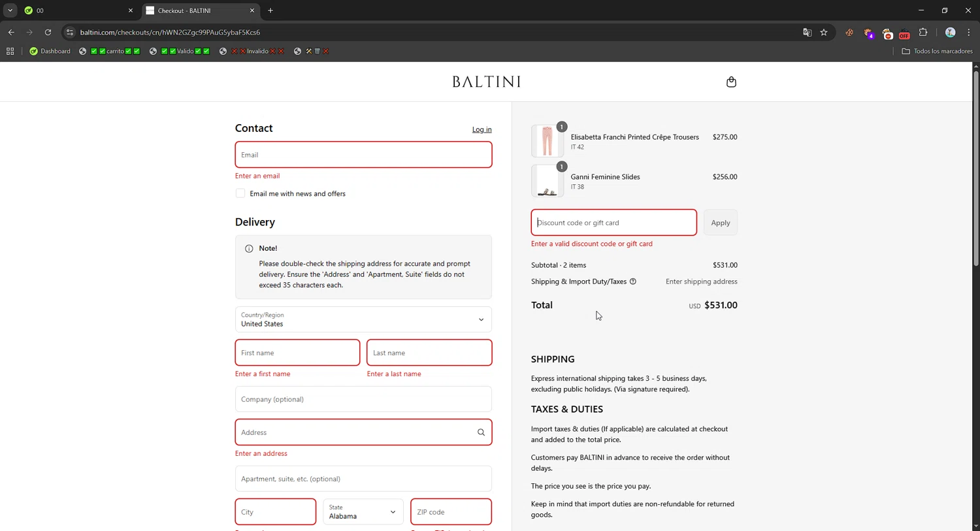Open the State dropdown showing Alabama

[x=363, y=512]
